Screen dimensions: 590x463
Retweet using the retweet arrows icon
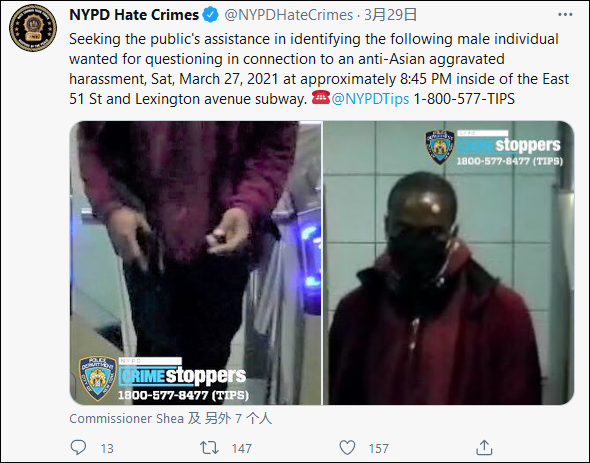coord(209,448)
